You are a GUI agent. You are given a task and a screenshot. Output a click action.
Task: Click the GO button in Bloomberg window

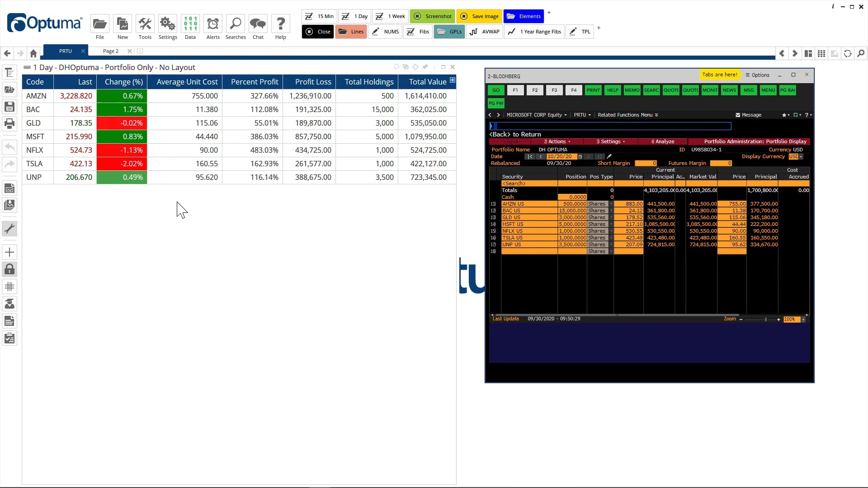click(496, 90)
